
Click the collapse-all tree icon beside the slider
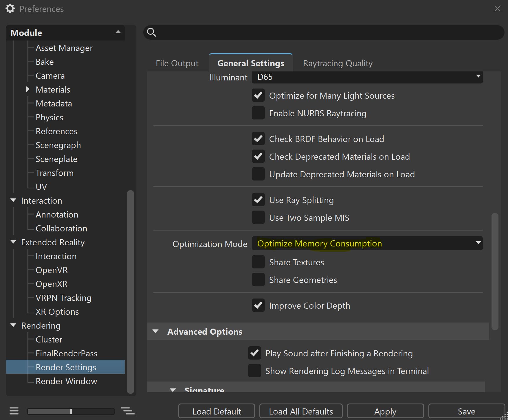point(128,411)
